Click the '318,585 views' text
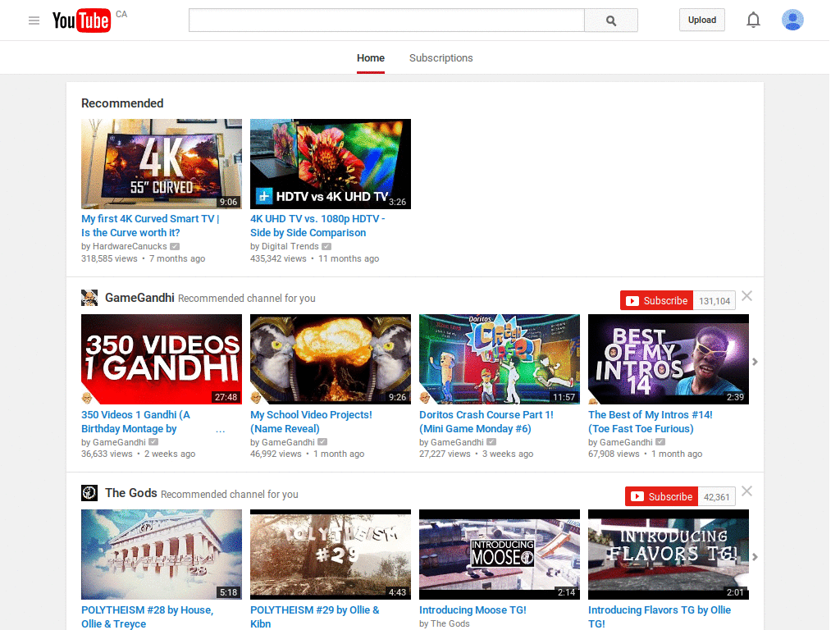Viewport: 840px width, 630px height. 109,258
